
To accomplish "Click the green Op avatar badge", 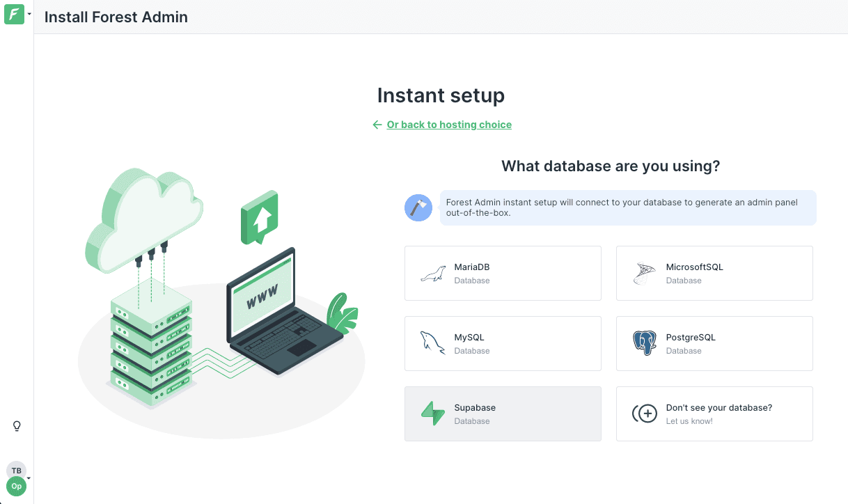I will 16,487.
